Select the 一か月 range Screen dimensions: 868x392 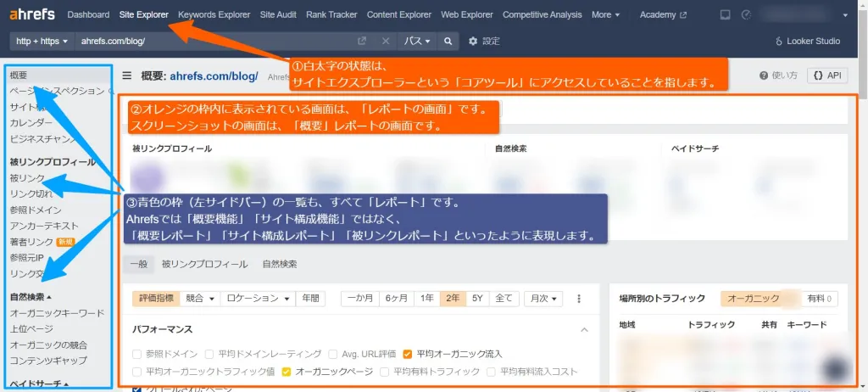click(x=359, y=299)
